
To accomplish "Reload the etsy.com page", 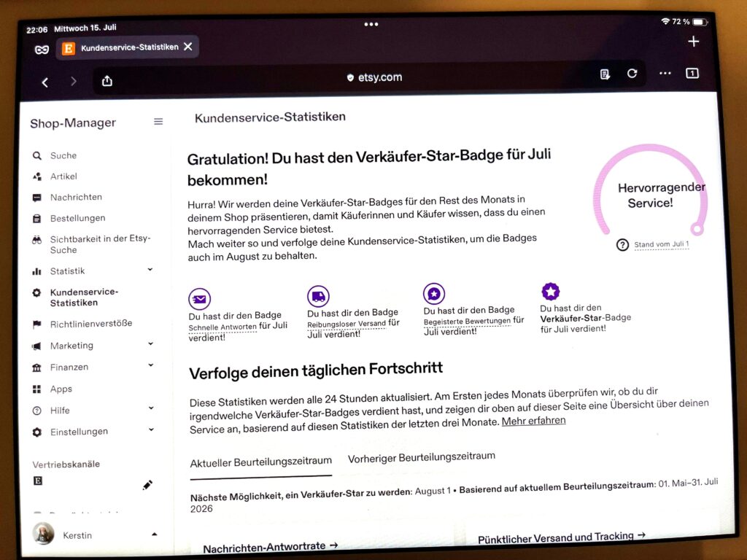I will tap(632, 74).
